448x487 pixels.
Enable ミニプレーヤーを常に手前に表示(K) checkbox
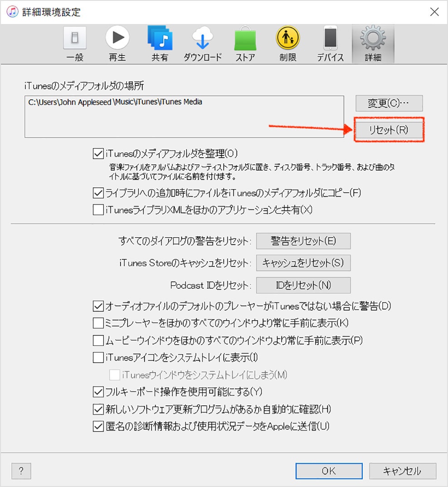[x=98, y=323]
